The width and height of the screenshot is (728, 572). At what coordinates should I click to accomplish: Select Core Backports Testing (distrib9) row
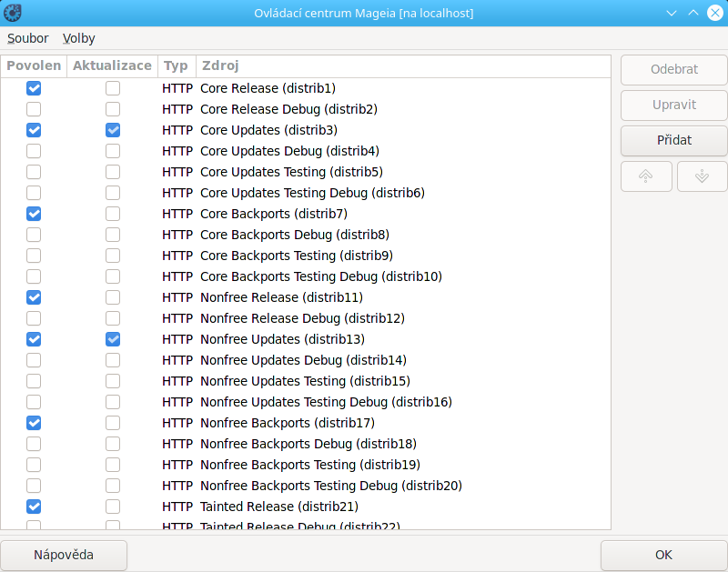pyautogui.click(x=306, y=256)
